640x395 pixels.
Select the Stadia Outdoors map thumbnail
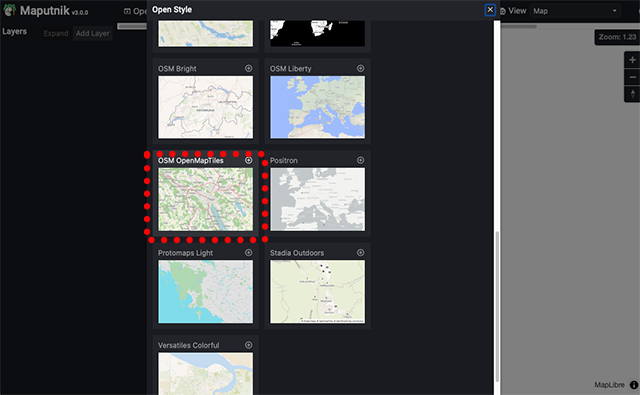(318, 292)
